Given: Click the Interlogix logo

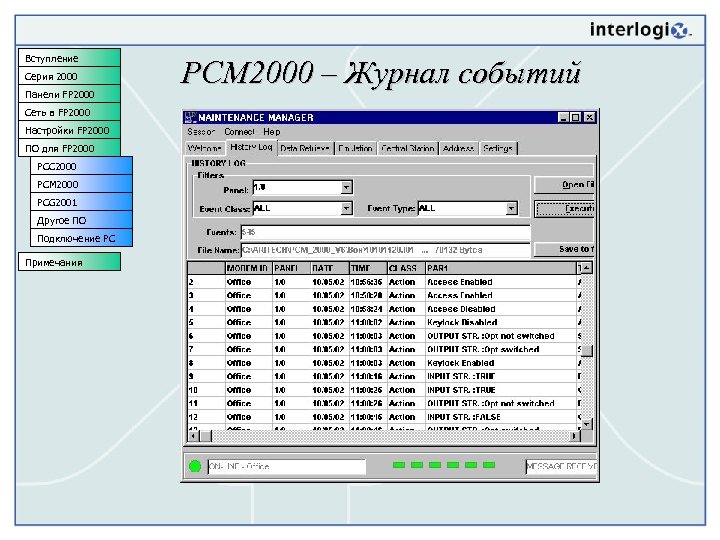Looking at the screenshot, I should [x=640, y=30].
